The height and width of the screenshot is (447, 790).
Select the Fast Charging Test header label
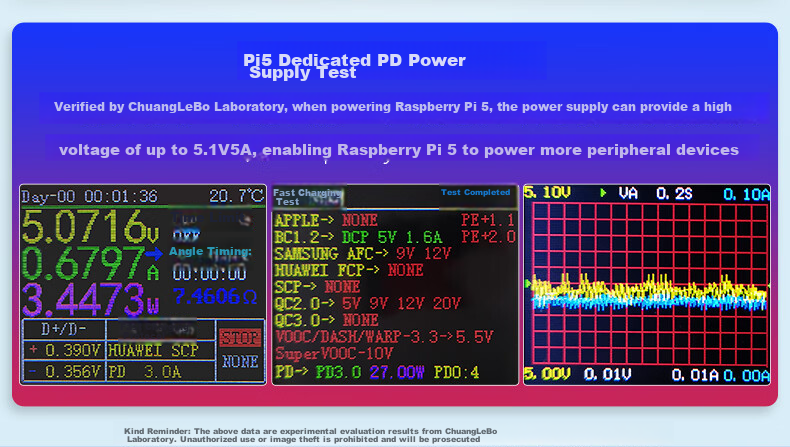307,197
